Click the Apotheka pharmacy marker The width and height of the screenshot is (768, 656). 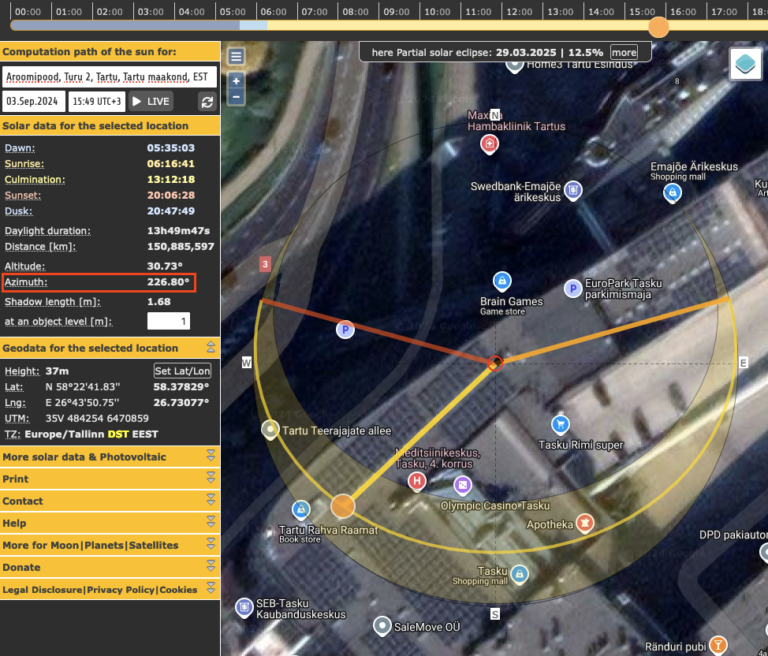pos(585,523)
